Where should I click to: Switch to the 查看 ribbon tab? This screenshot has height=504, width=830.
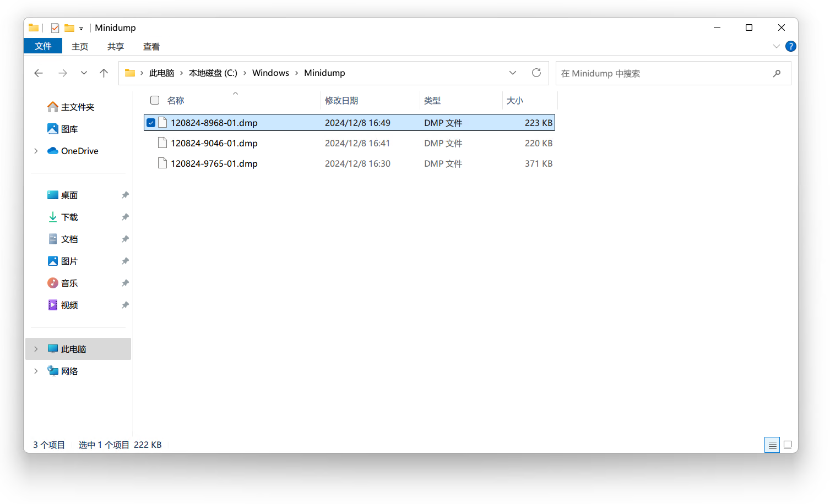pyautogui.click(x=151, y=47)
